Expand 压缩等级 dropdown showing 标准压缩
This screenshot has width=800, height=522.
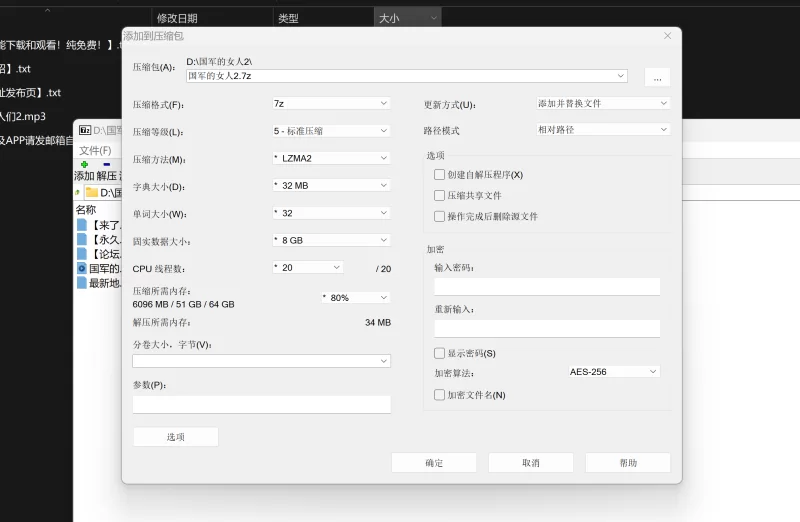click(x=330, y=131)
